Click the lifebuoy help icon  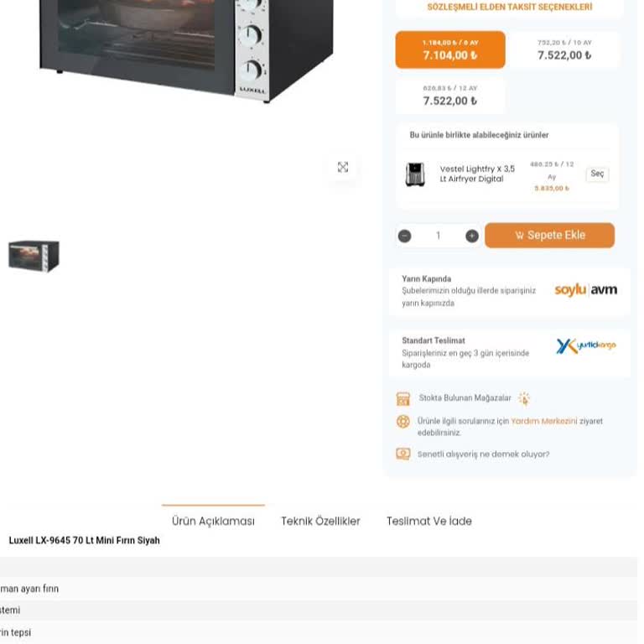[402, 422]
